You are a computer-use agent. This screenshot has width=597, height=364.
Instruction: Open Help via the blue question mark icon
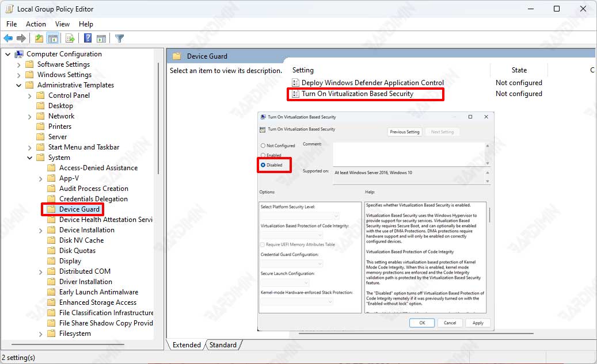click(x=88, y=39)
